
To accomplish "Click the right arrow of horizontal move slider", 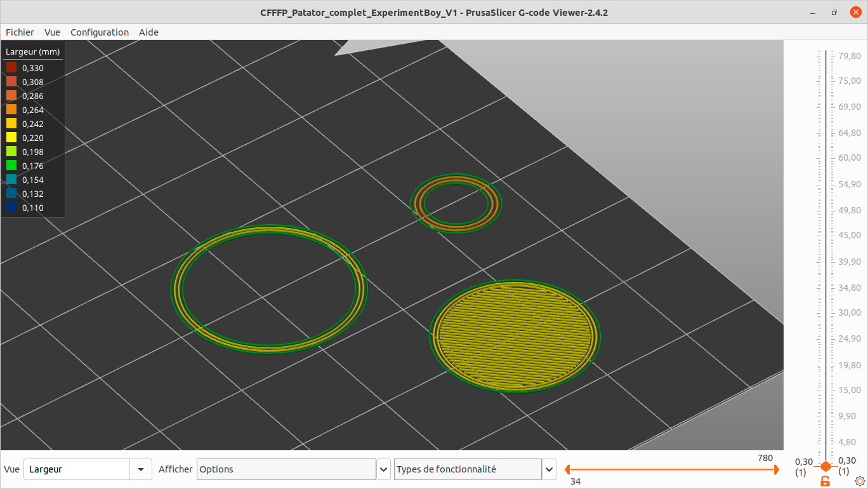I will (775, 469).
